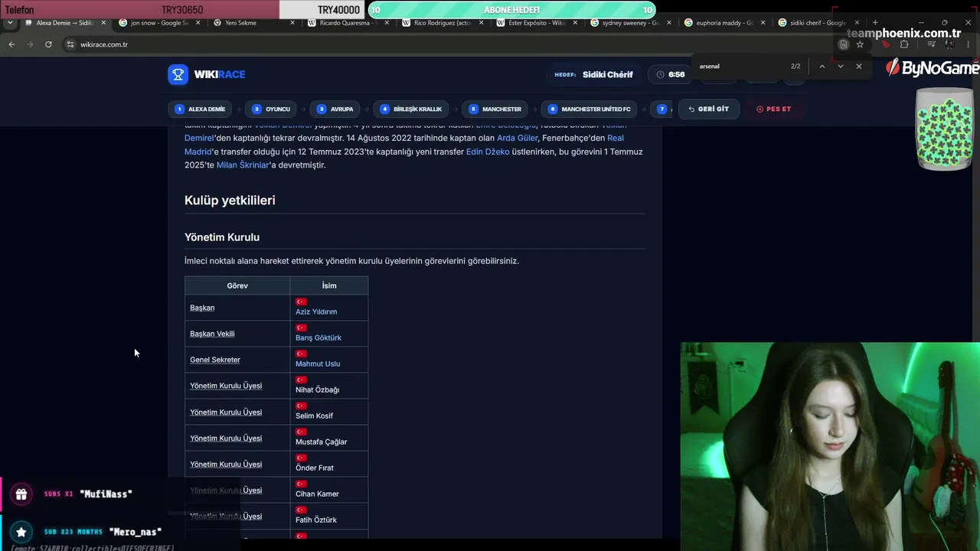
Task: Click the Görev column header
Action: pyautogui.click(x=237, y=285)
